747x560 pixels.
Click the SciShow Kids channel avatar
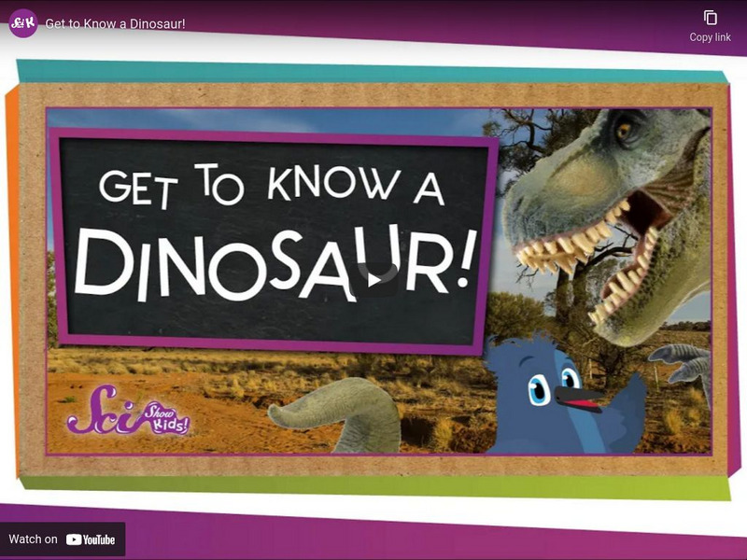[x=22, y=22]
